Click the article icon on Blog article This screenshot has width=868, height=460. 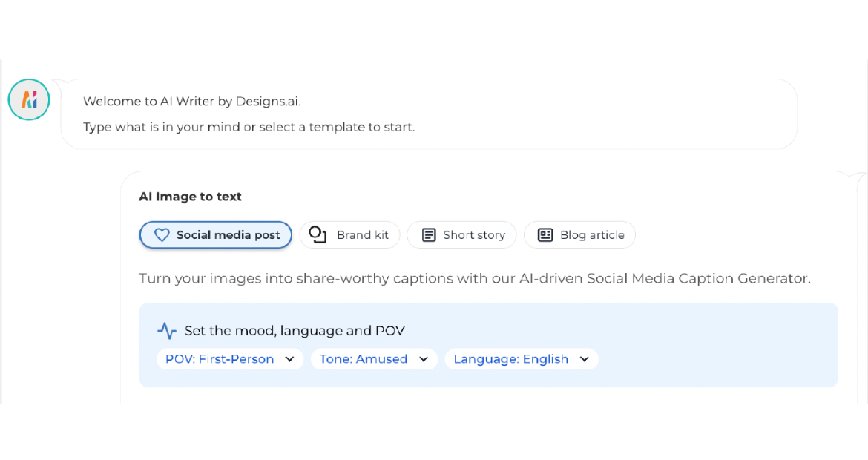tap(545, 234)
